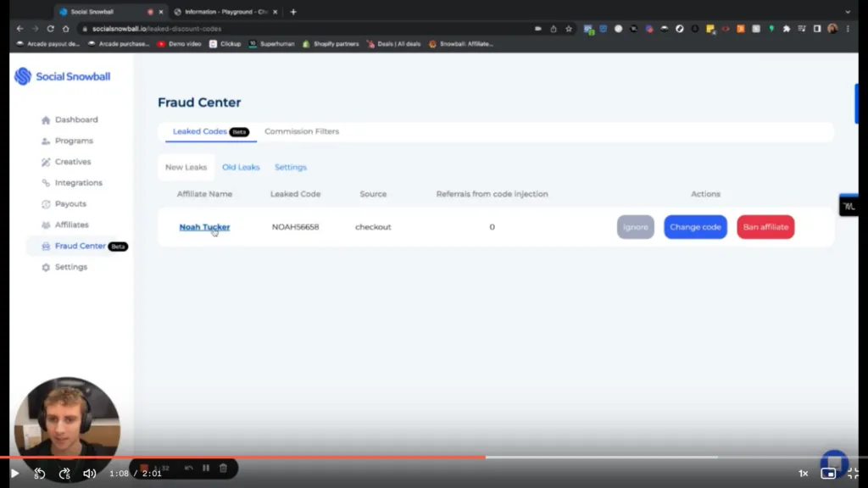Go to browser home page
Image resolution: width=868 pixels, height=488 pixels.
pos(66,29)
